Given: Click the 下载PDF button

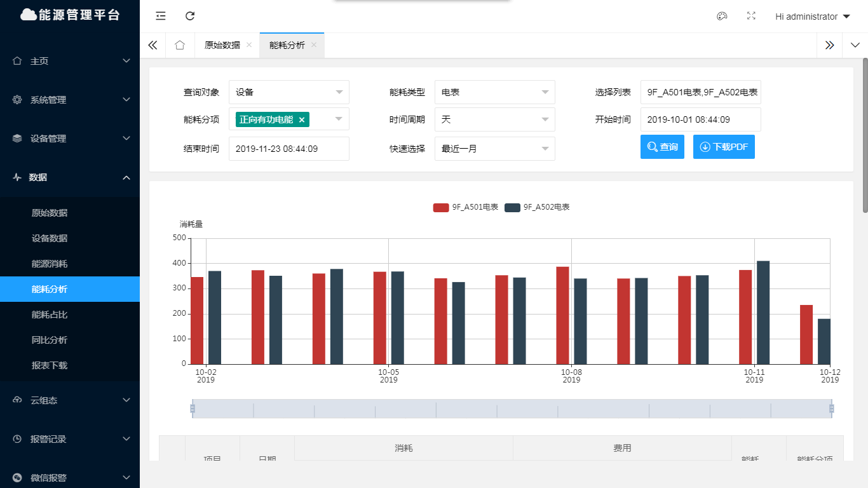Looking at the screenshot, I should point(724,147).
